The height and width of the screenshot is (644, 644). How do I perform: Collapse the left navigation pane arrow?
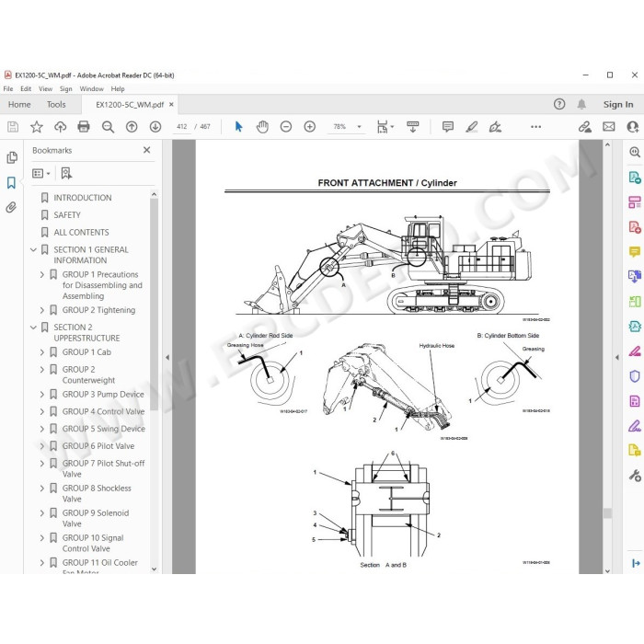167,357
